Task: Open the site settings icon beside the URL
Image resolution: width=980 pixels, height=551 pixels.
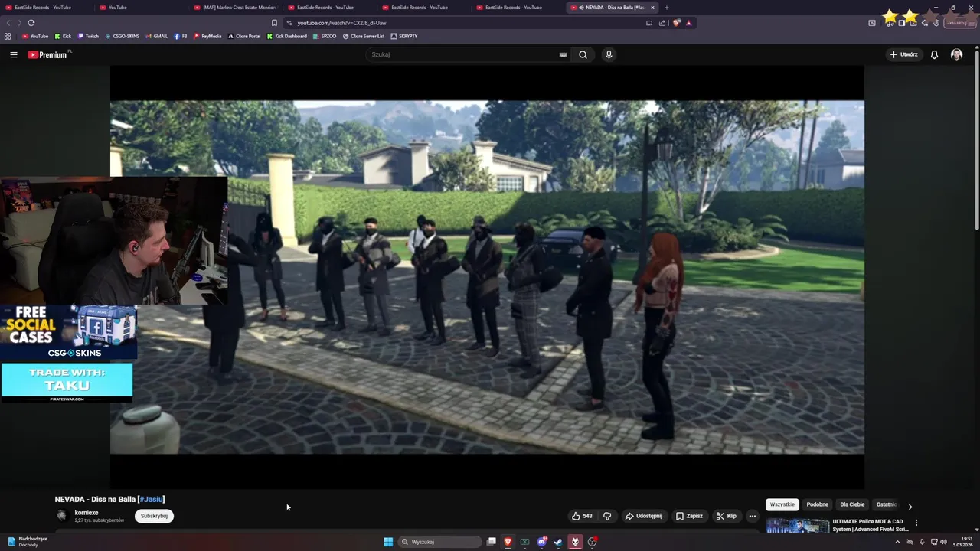Action: pos(289,23)
